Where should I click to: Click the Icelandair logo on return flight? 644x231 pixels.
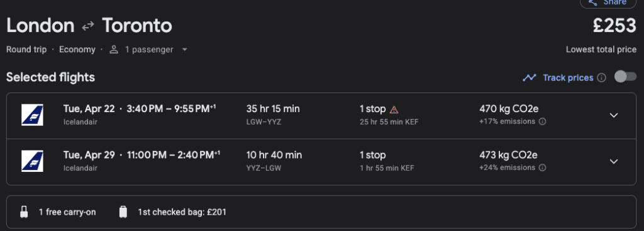(33, 161)
